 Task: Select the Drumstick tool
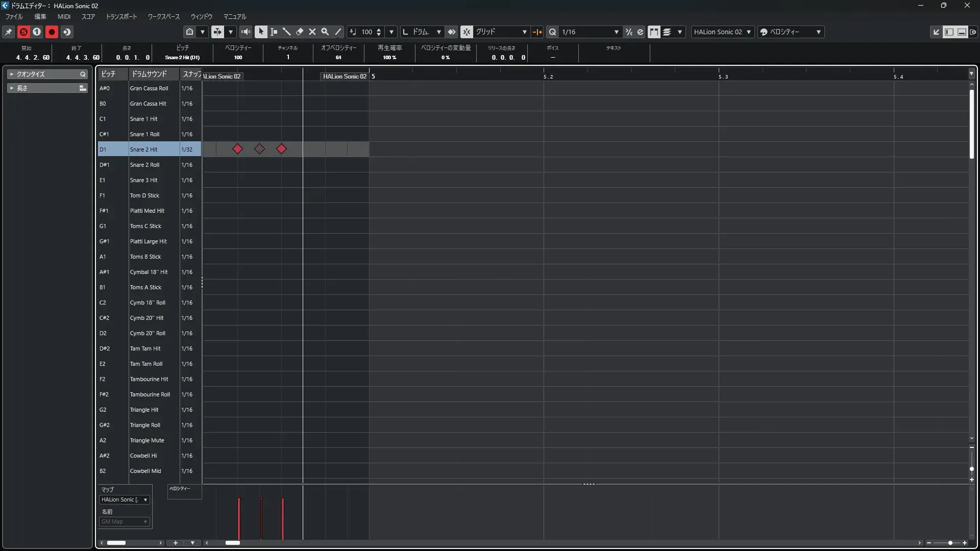[287, 32]
